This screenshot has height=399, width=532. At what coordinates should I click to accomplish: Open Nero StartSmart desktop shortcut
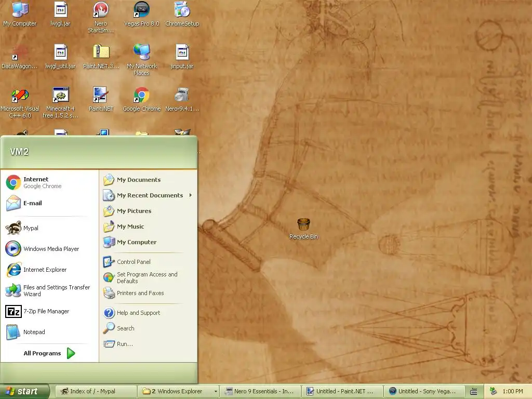click(101, 17)
